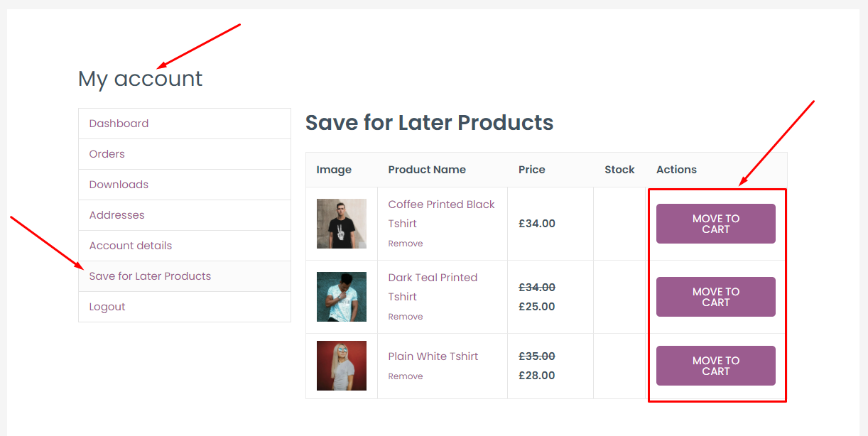Click the Plain White Tshirt thumbnail
The image size is (868, 436).
coord(341,365)
